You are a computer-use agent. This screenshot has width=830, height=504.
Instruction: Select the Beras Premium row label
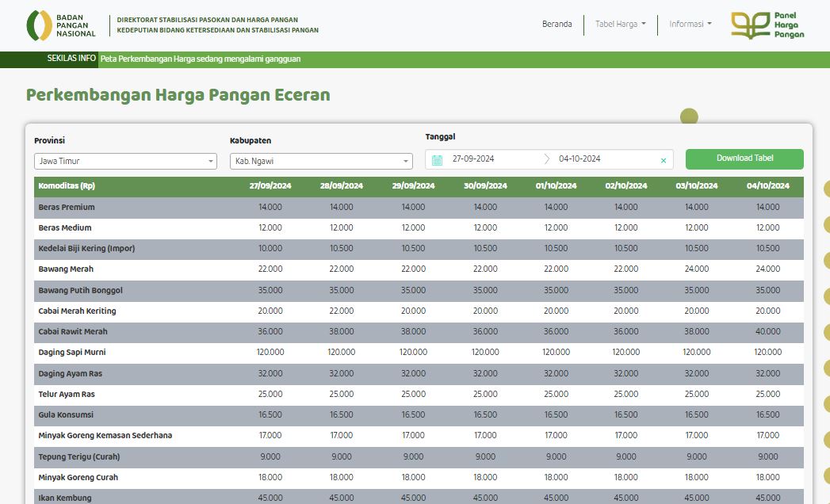(67, 207)
